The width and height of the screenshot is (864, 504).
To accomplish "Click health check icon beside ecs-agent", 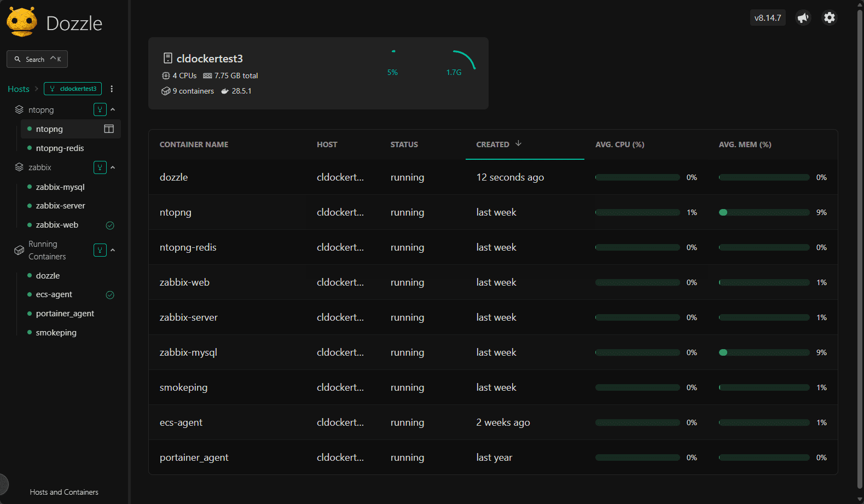I will (110, 295).
